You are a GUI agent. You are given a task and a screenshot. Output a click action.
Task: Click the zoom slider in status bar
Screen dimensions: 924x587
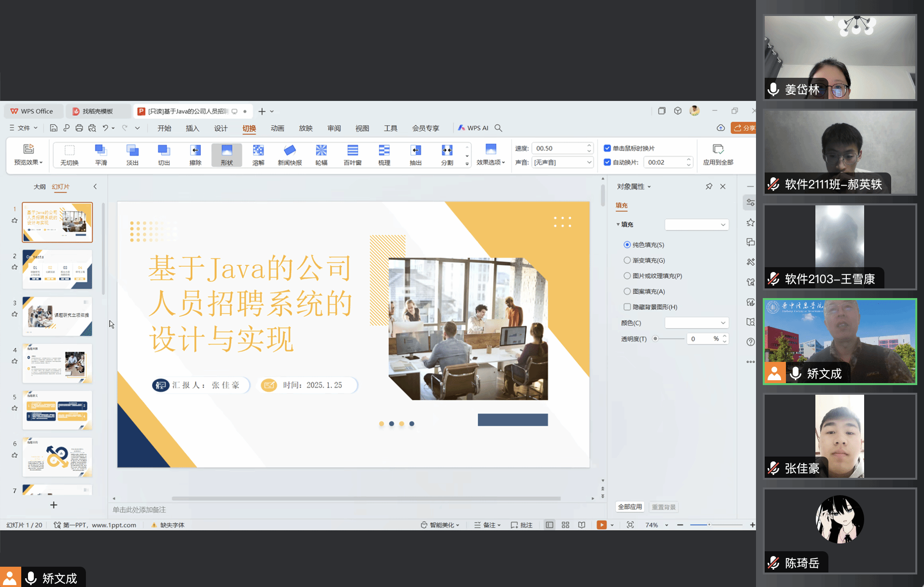[716, 525]
